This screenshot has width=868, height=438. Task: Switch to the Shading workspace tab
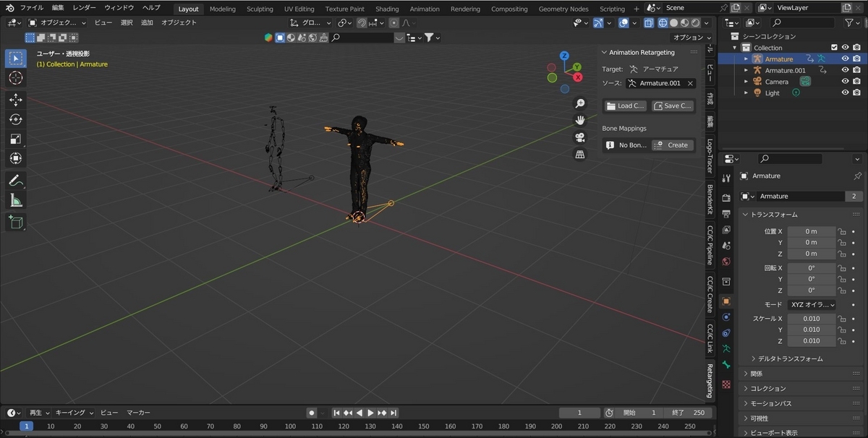[387, 9]
